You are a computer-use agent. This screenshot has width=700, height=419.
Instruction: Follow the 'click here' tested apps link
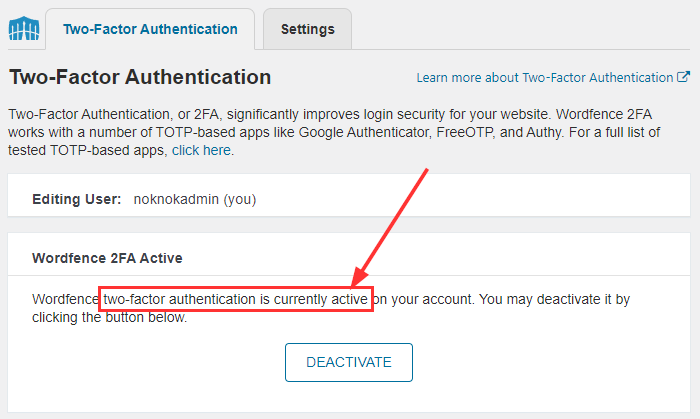click(x=201, y=150)
